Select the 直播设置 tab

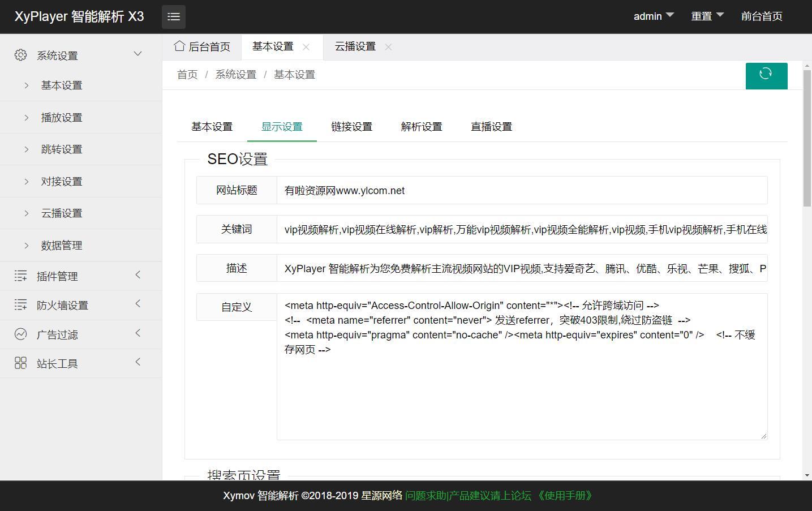pos(491,126)
